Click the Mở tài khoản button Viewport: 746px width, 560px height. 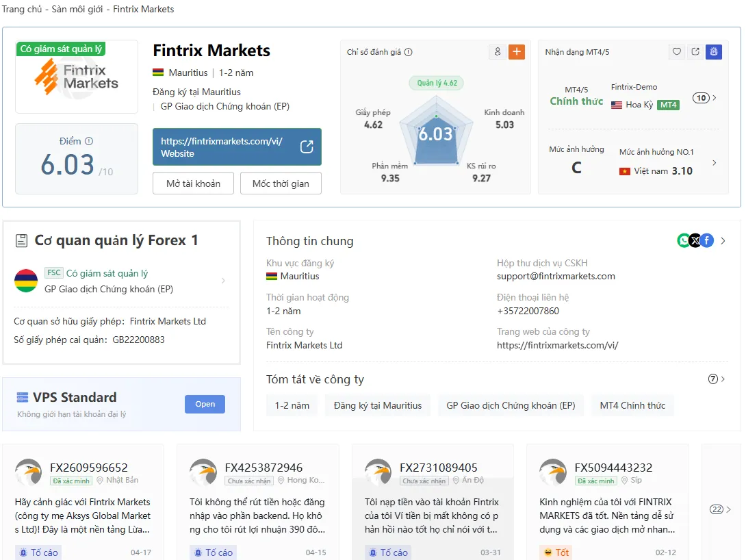pos(193,183)
